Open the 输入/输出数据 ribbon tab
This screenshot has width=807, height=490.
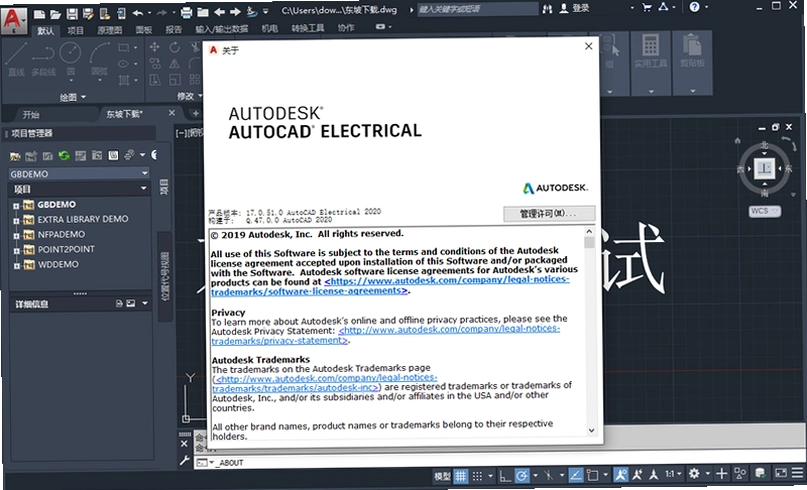[x=221, y=29]
